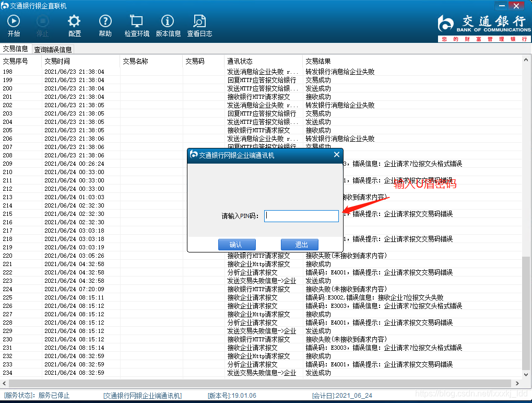Click the vertical scrollbar thumb
The height and width of the screenshot is (403, 532).
pos(526,313)
